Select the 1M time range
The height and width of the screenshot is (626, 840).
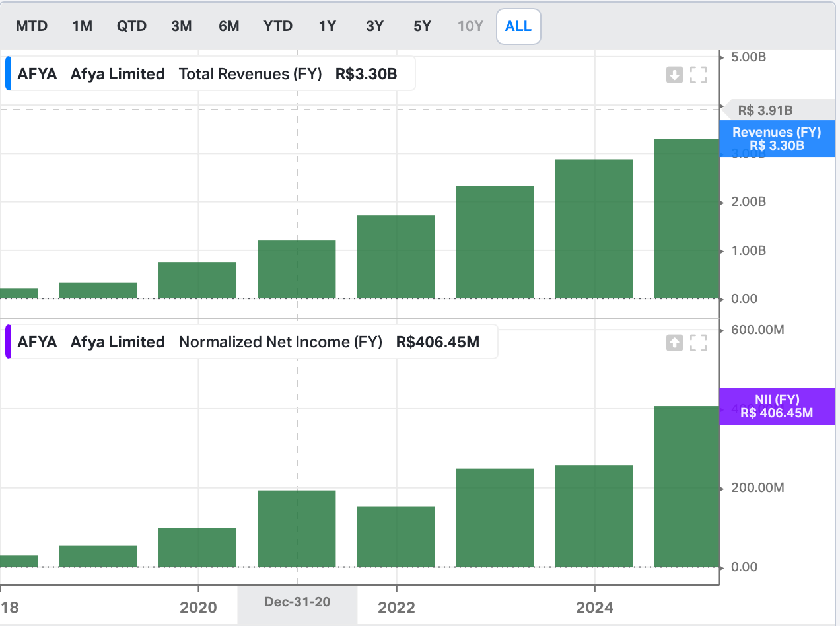click(x=83, y=26)
